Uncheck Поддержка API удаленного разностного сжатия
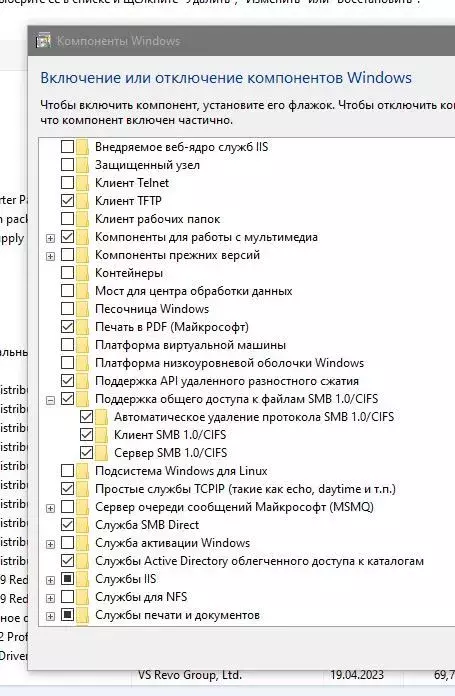Screen dimensions: 455x696 point(67,380)
